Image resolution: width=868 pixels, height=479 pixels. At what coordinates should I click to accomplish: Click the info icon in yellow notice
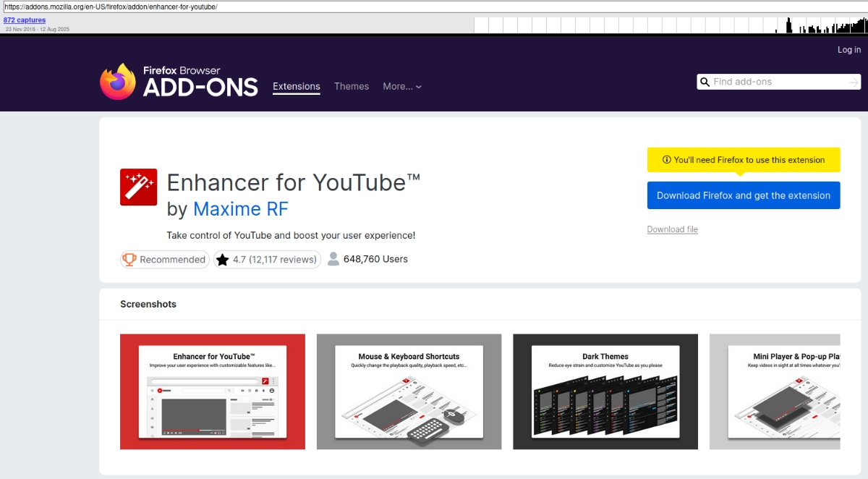(x=667, y=160)
